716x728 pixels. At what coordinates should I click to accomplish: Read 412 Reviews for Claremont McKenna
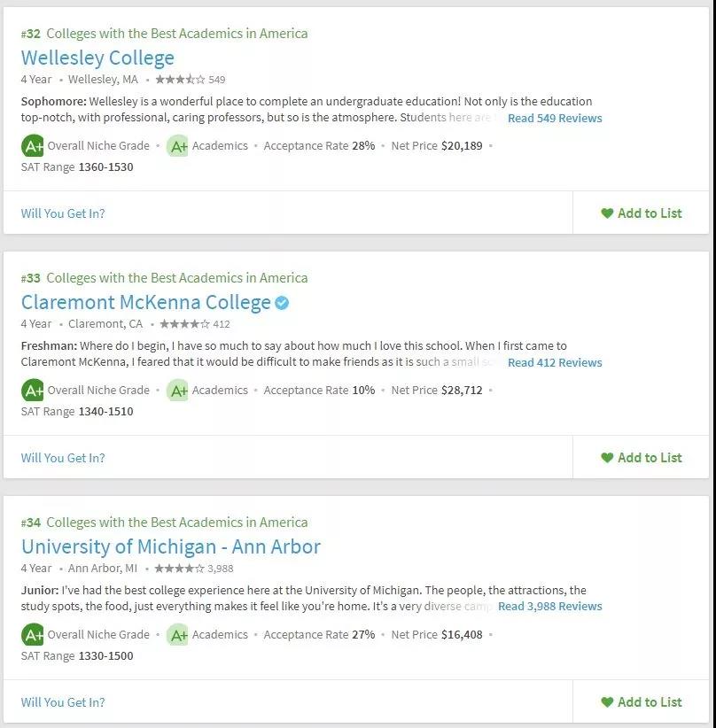[x=555, y=362]
